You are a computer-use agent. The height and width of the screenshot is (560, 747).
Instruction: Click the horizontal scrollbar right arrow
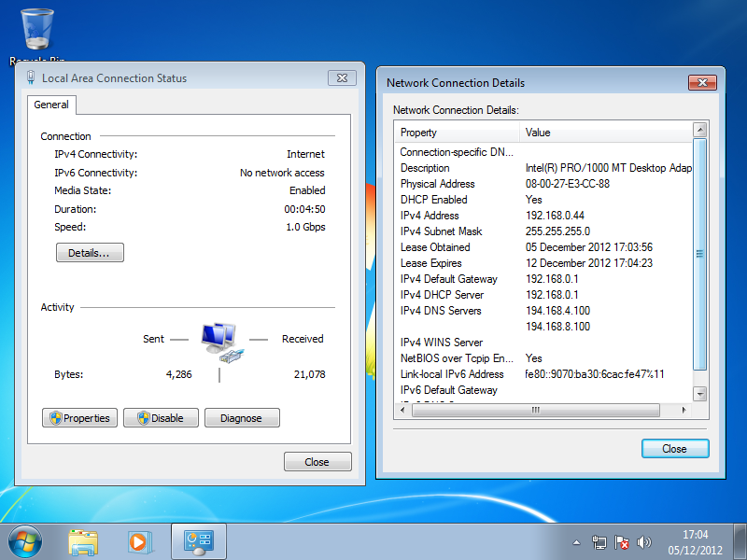[x=684, y=410]
